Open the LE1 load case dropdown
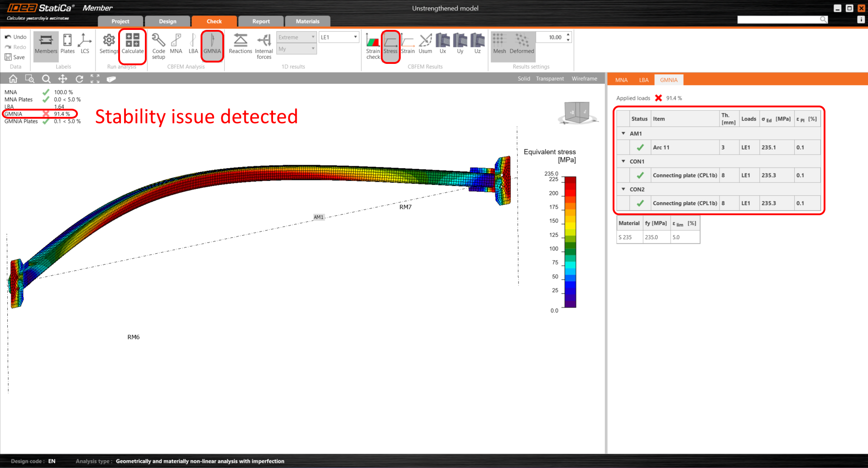The height and width of the screenshot is (468, 868). [x=339, y=37]
